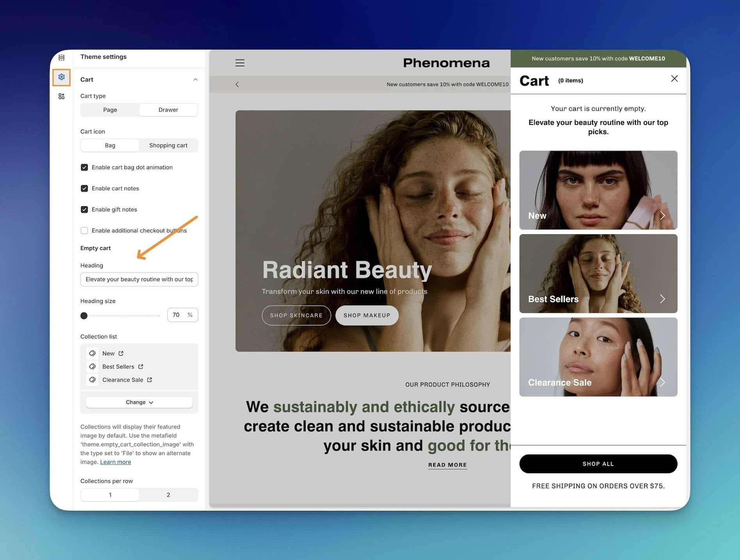Screen dimensions: 740x560
Task: Click the tag icon beside New collection
Action: (92, 353)
